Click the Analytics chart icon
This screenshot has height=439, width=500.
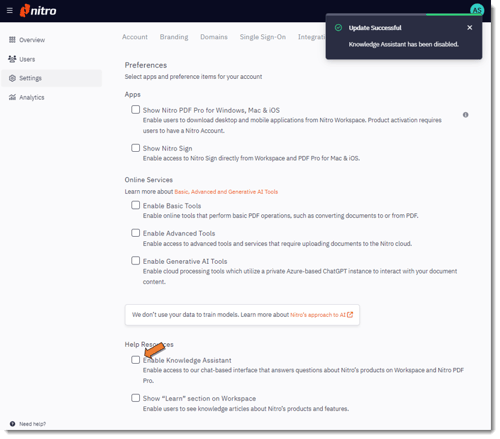tap(12, 97)
